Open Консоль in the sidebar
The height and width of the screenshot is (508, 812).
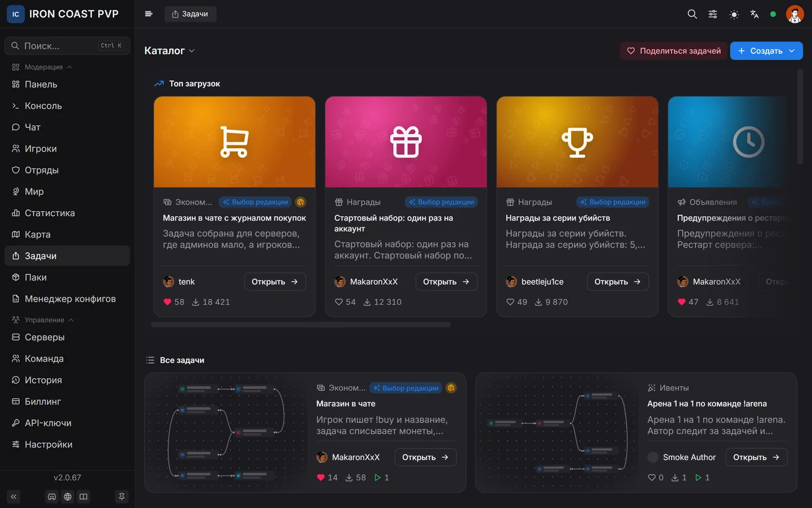coord(67,106)
